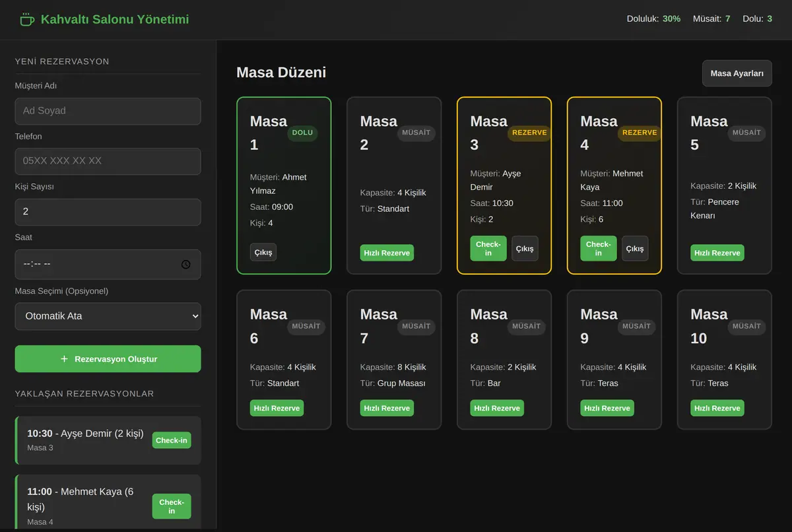Open the Masa Seçimi dropdown
Screen dimensions: 792x532
[x=108, y=316]
